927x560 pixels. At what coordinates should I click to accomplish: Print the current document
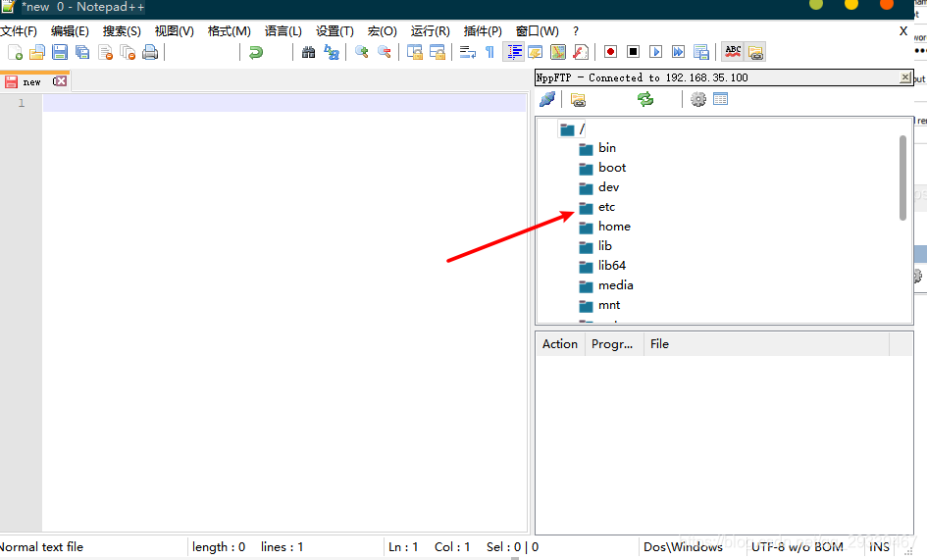pos(150,52)
